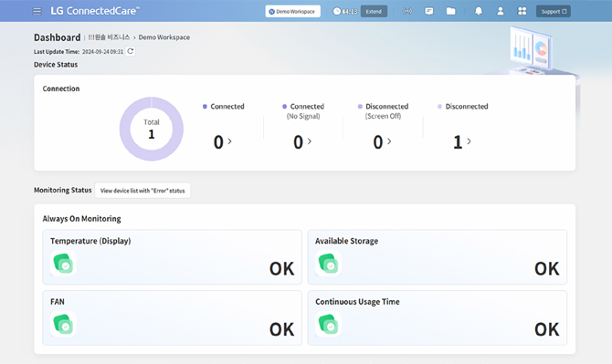Click the Temperature (Display) status icon
612x364 pixels.
(63, 263)
